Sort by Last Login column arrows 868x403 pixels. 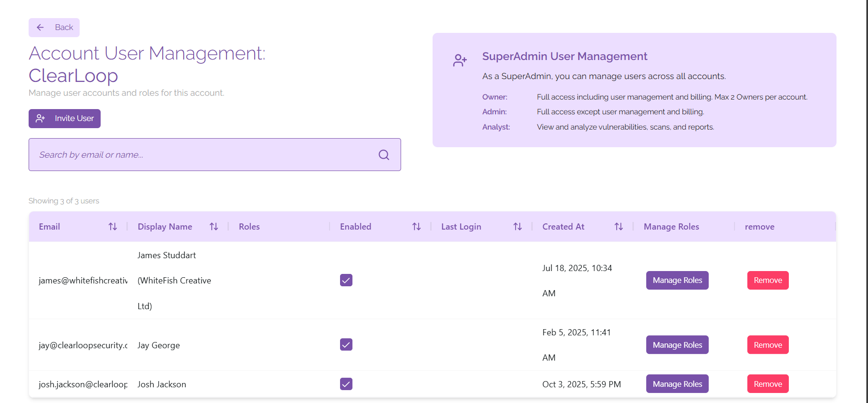click(x=517, y=227)
